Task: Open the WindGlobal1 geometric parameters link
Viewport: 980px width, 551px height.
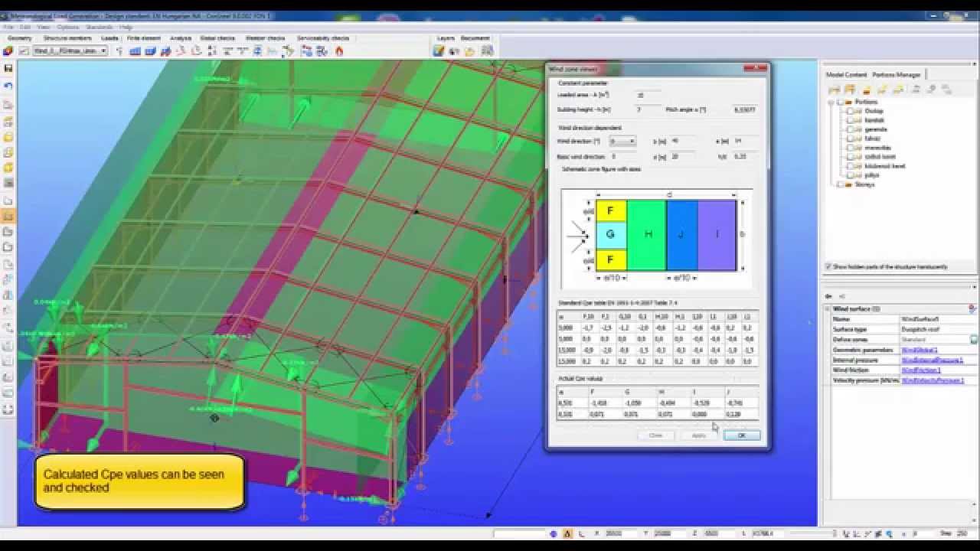Action: (920, 350)
